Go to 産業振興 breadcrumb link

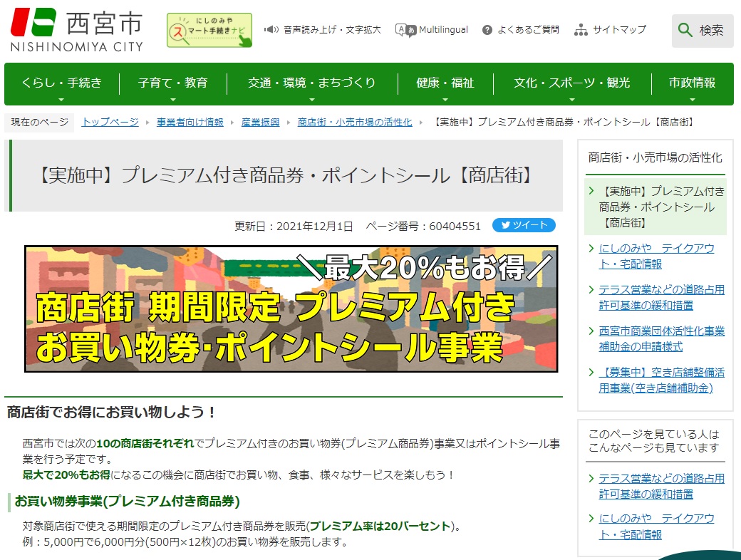(x=260, y=123)
